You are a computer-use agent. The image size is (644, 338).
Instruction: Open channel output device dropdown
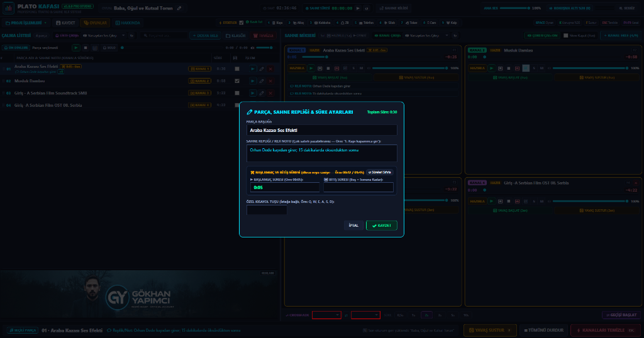(x=426, y=36)
